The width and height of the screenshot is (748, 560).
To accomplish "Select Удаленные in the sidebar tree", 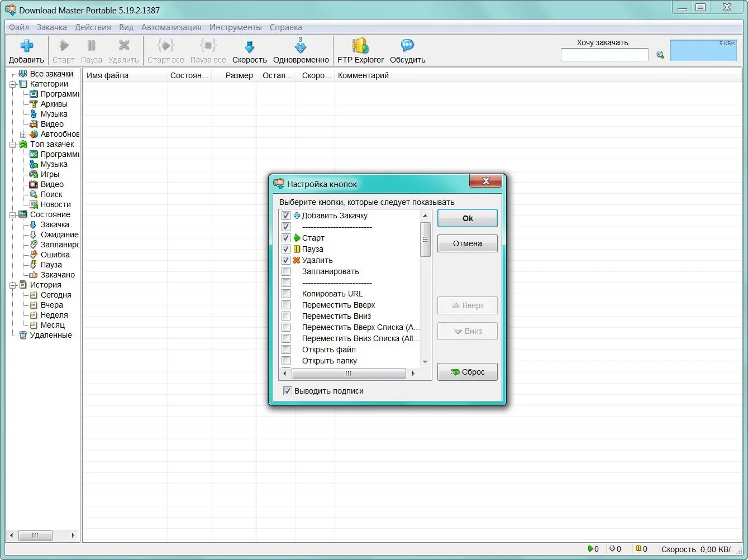I will 51,335.
